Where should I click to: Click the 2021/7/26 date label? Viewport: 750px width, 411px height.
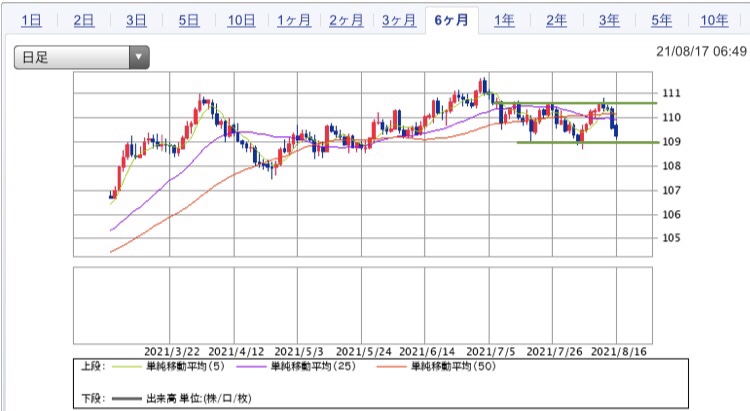(x=555, y=352)
